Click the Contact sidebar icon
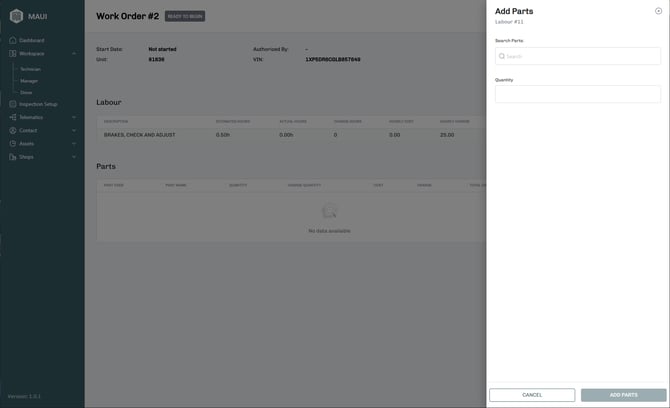Viewport: 670px width, 408px height. (13, 130)
